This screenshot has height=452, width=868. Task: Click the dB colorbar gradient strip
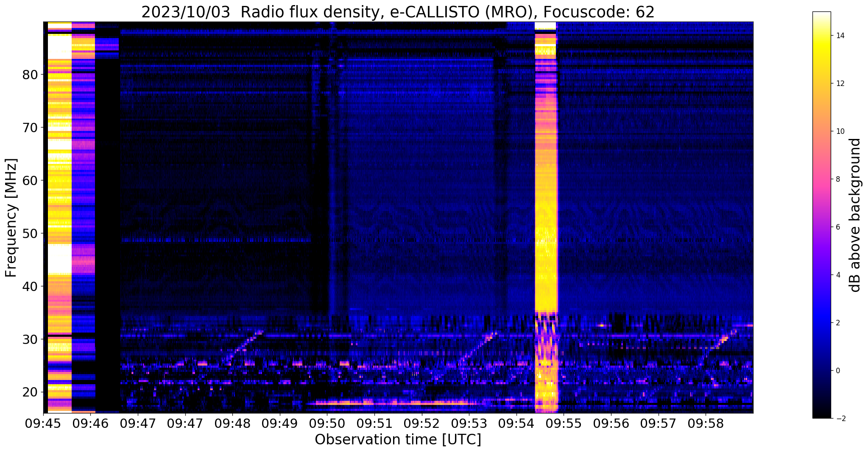[821, 215]
